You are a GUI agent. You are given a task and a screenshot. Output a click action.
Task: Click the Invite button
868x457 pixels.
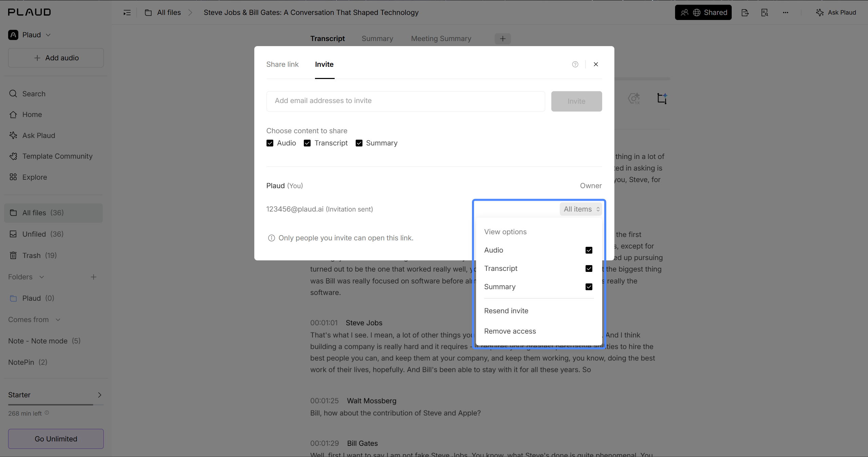click(576, 101)
